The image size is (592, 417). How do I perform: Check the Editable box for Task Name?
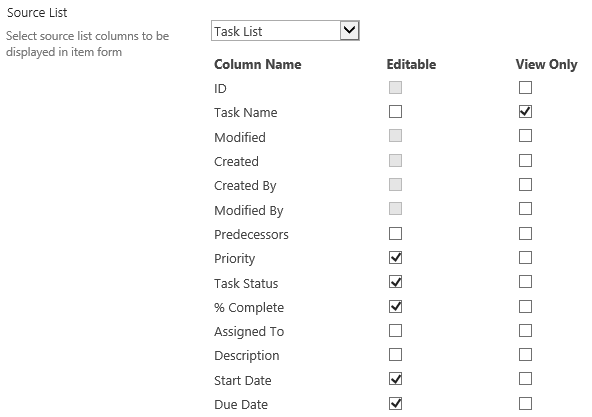click(395, 112)
